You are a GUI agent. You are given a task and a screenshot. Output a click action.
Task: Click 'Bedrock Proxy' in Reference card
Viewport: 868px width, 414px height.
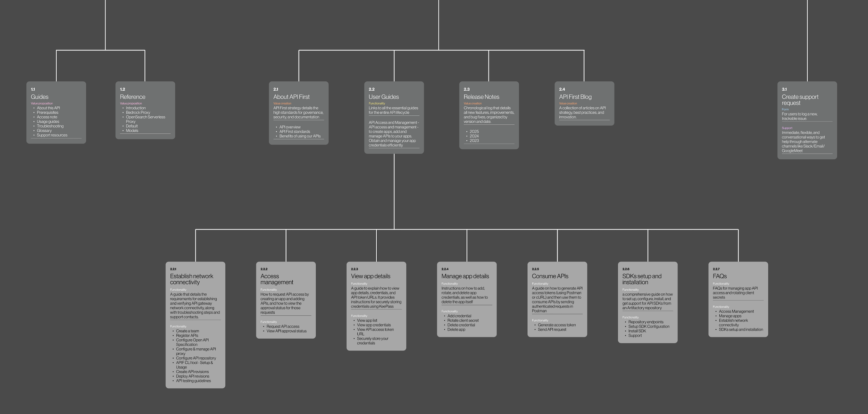[x=138, y=113]
